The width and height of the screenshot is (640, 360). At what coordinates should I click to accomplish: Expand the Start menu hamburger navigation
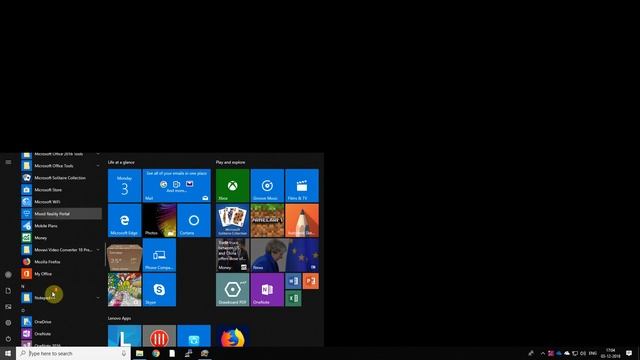coord(8,162)
